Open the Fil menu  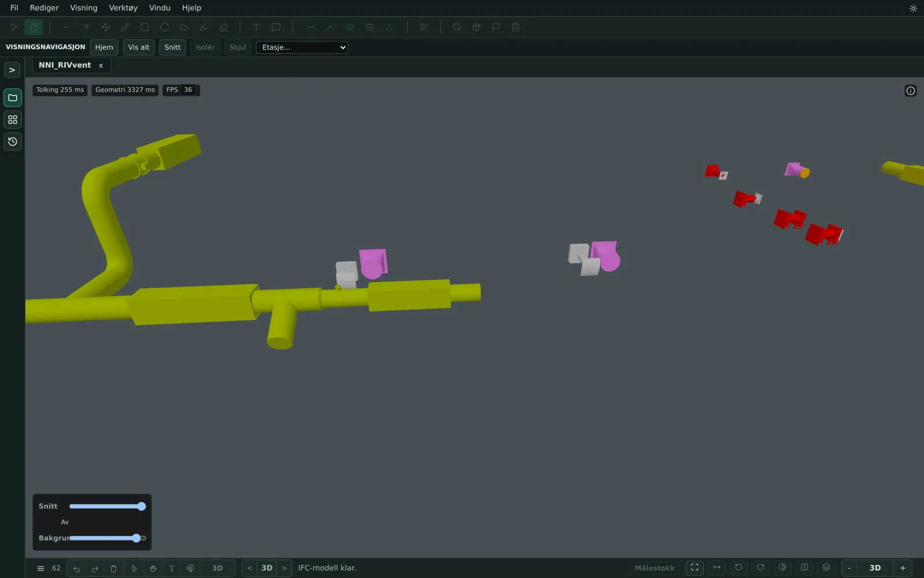[14, 8]
